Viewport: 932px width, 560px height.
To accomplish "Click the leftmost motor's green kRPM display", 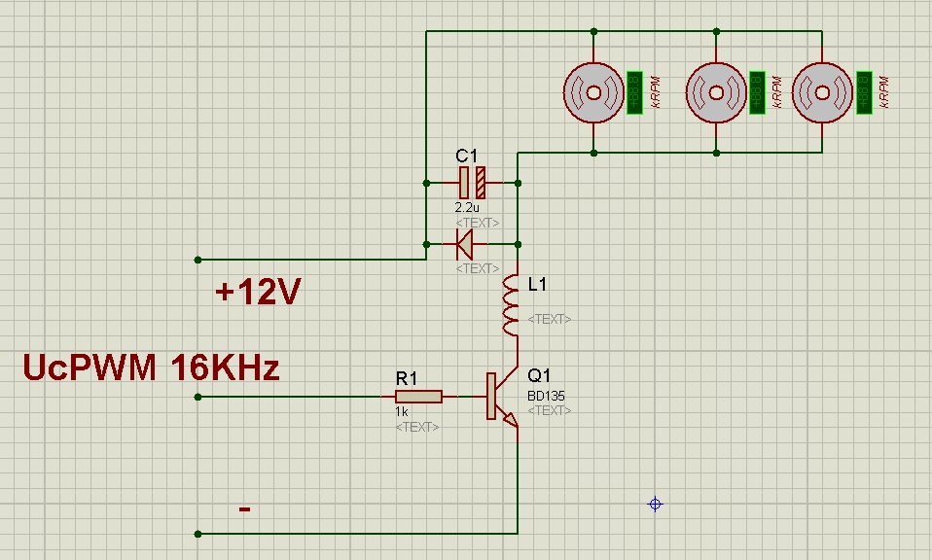I will [x=635, y=92].
